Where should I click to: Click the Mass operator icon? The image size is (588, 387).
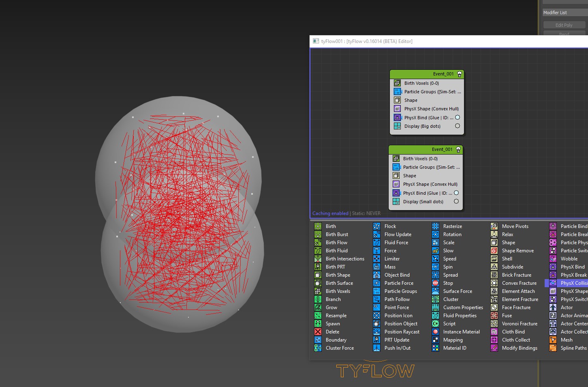point(377,267)
